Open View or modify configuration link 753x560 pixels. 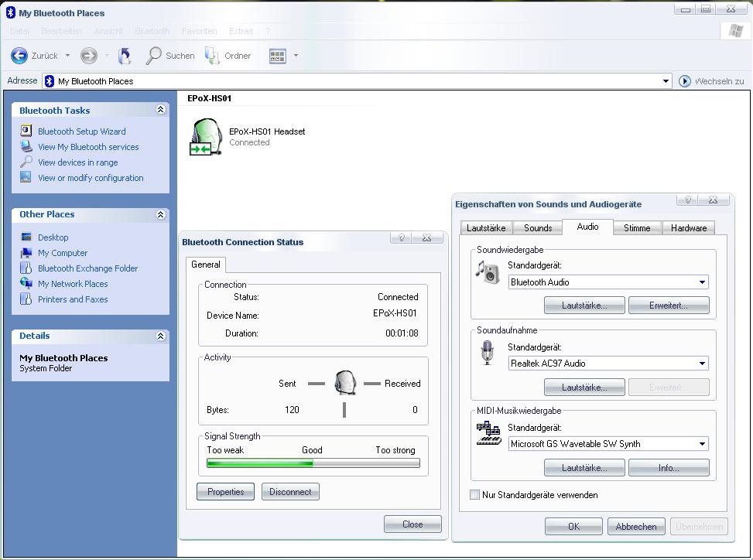(x=91, y=178)
